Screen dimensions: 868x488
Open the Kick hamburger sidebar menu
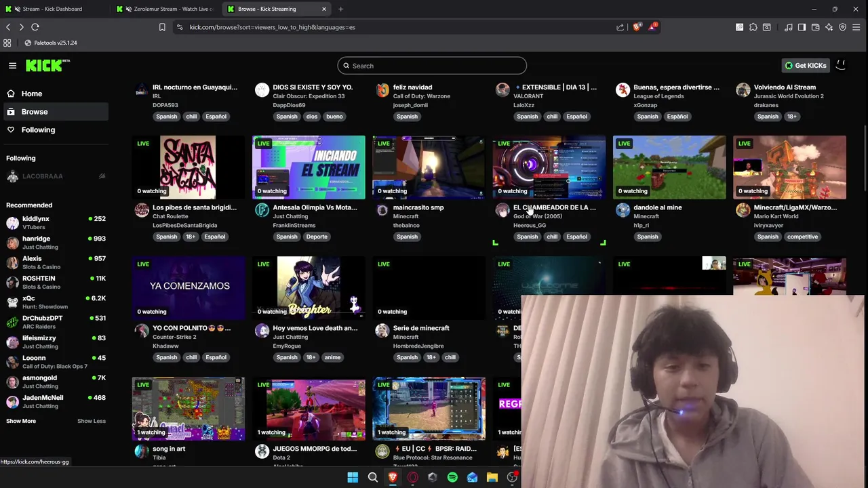click(12, 66)
